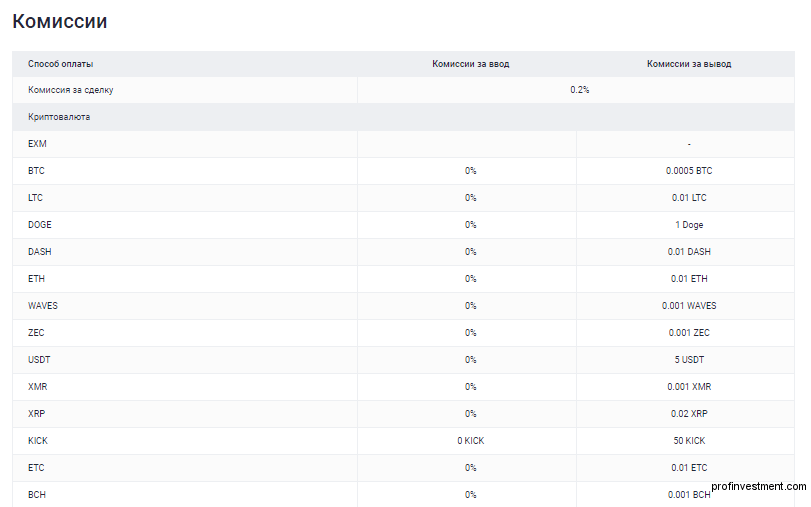Viewport: 811px width, 507px height.
Task: Click the 0.001 ZEC withdrawal fee
Action: click(x=689, y=333)
